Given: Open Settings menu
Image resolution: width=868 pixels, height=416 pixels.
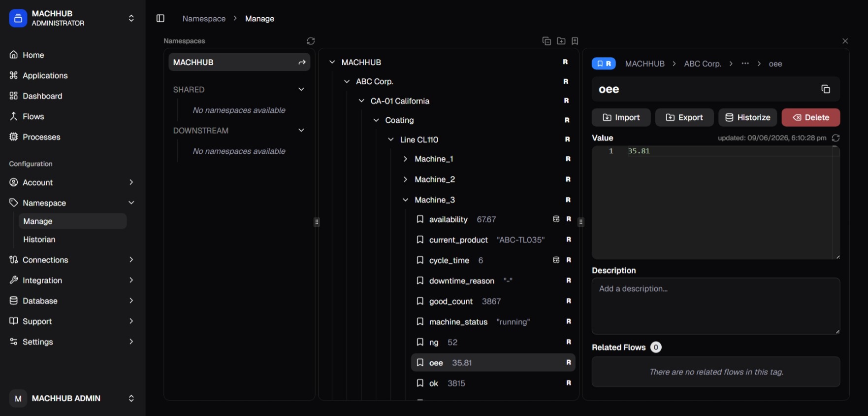Looking at the screenshot, I should [x=72, y=342].
